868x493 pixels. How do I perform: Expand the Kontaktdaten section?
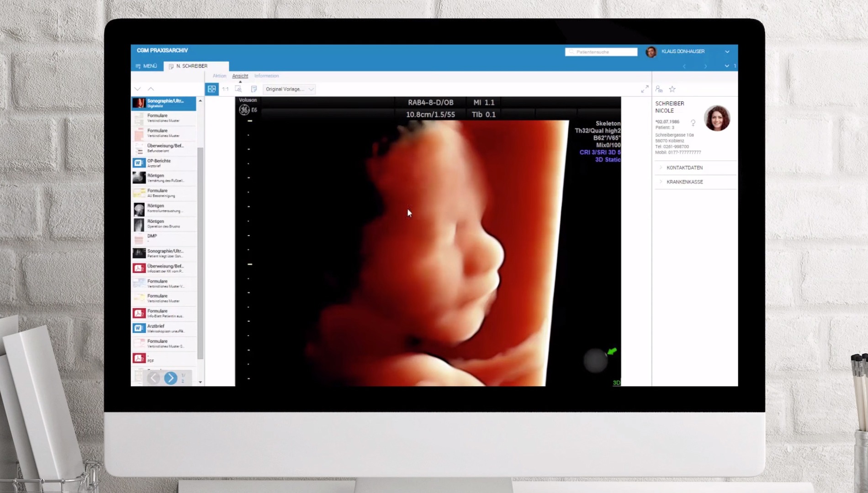684,168
